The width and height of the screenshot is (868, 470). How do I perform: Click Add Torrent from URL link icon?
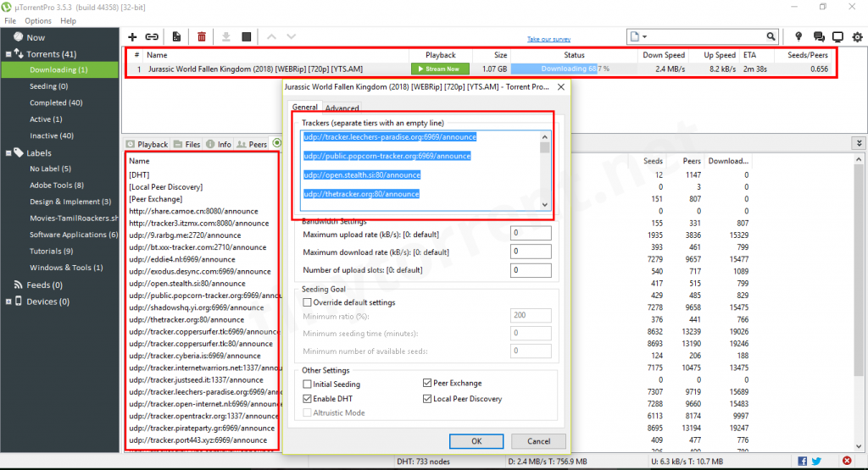152,37
